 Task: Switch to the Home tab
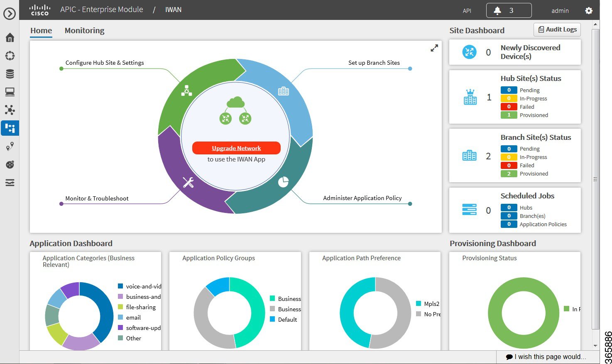pos(41,31)
